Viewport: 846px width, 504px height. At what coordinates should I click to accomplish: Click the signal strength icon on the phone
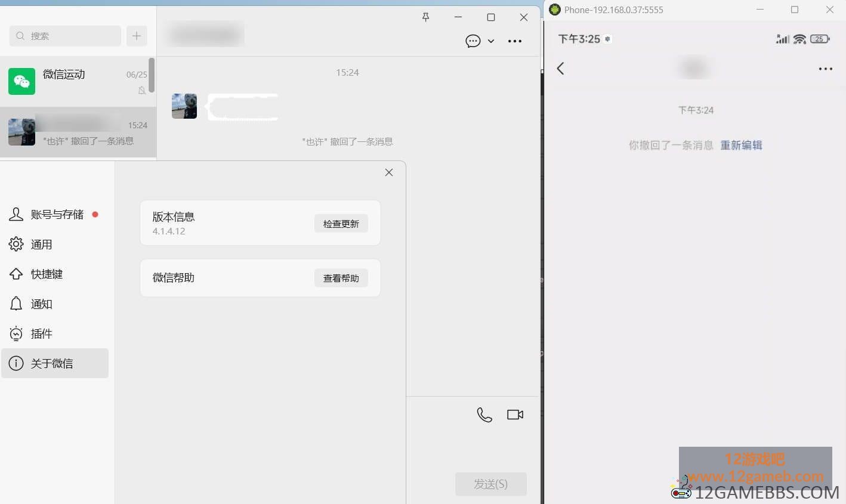point(783,39)
